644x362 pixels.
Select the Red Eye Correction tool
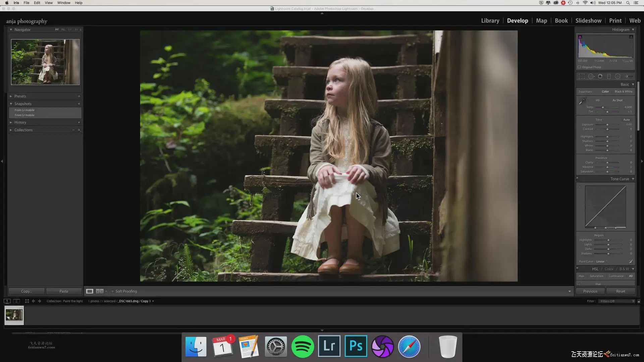coord(600,76)
